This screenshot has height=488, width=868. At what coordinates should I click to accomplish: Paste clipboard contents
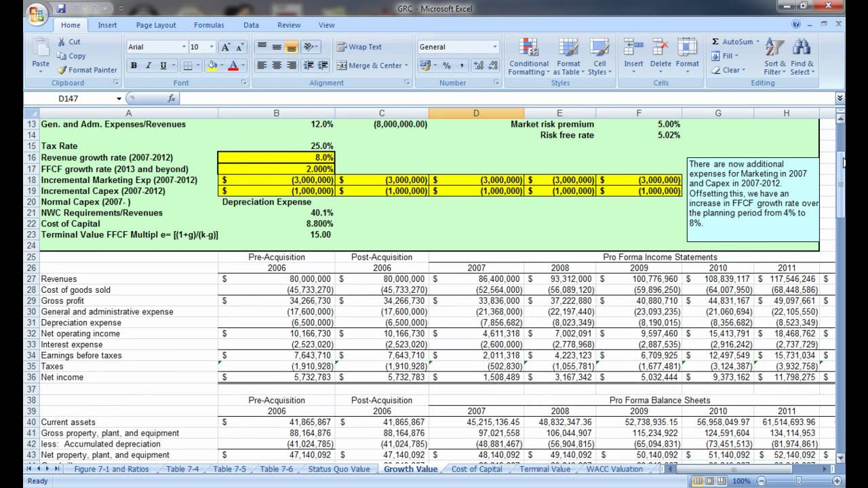[41, 54]
